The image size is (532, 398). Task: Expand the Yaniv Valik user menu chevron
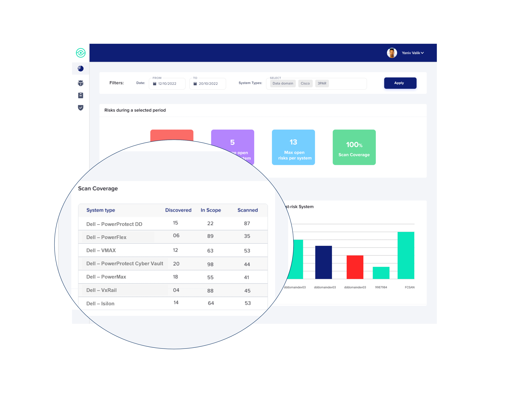(422, 53)
